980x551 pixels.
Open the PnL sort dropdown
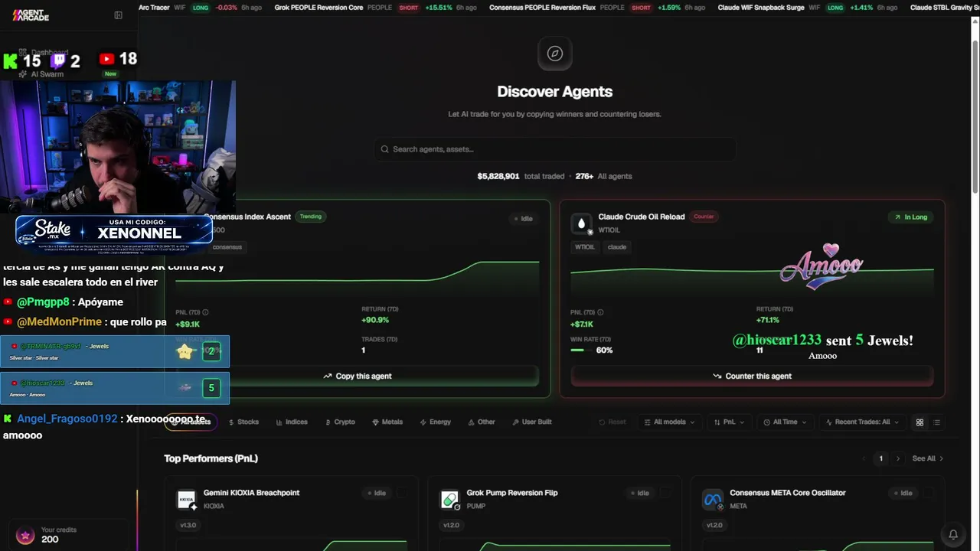click(729, 422)
